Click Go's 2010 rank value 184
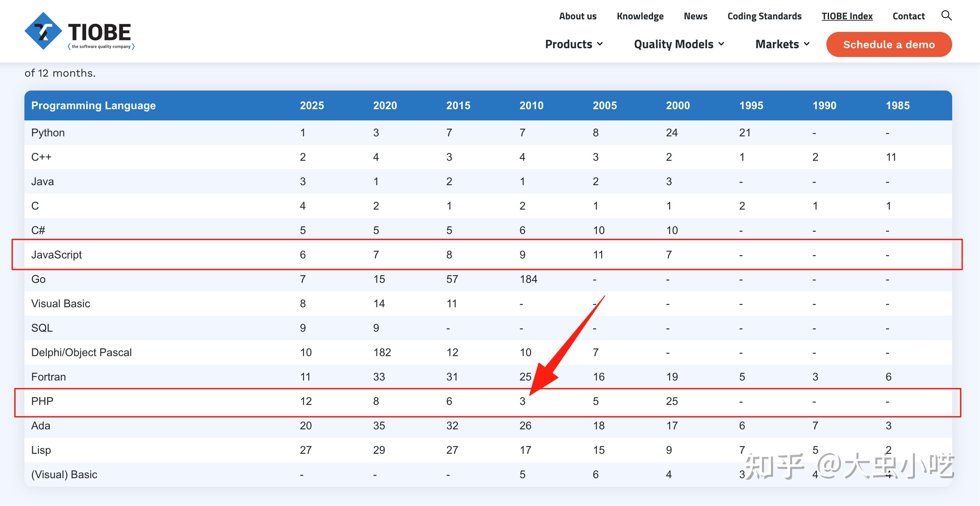The width and height of the screenshot is (980, 506). click(x=528, y=279)
